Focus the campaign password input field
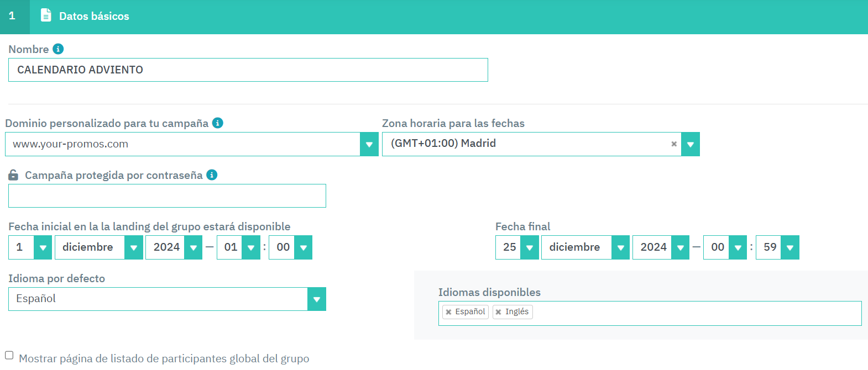 pyautogui.click(x=167, y=196)
